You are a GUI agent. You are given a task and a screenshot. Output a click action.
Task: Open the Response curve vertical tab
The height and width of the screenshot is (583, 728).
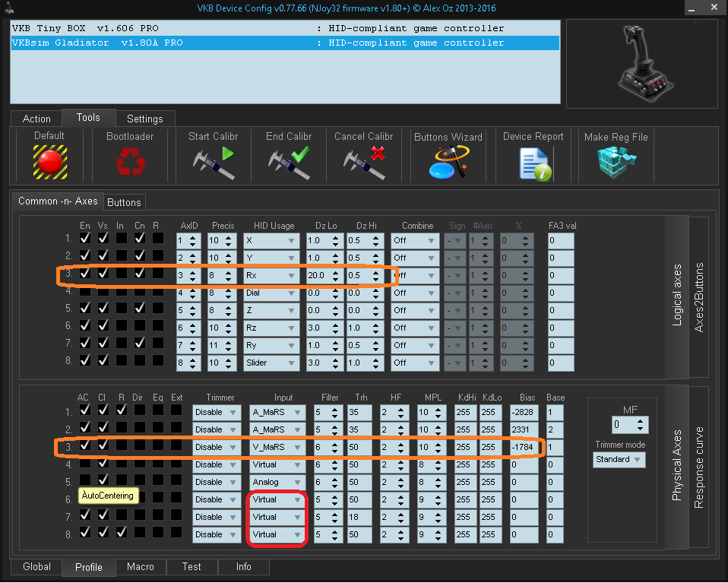click(x=699, y=467)
